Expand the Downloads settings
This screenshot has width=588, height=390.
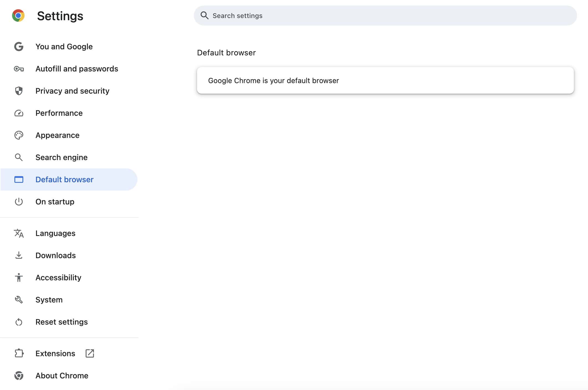56,255
